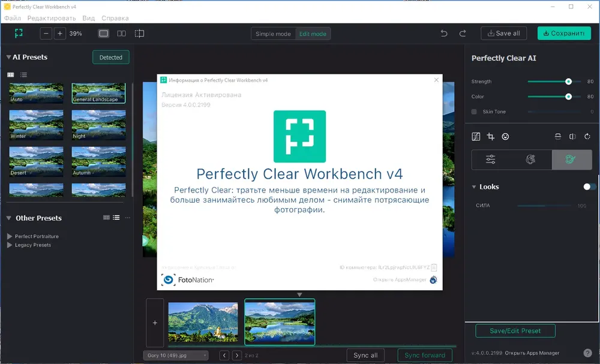Rotate image using the rotate icon

coord(587,137)
